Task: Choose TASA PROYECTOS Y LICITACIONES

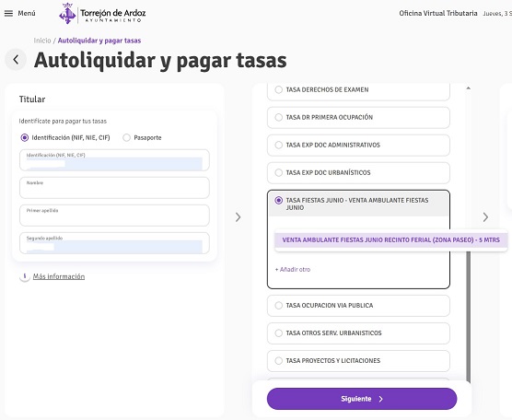Action: (358, 361)
